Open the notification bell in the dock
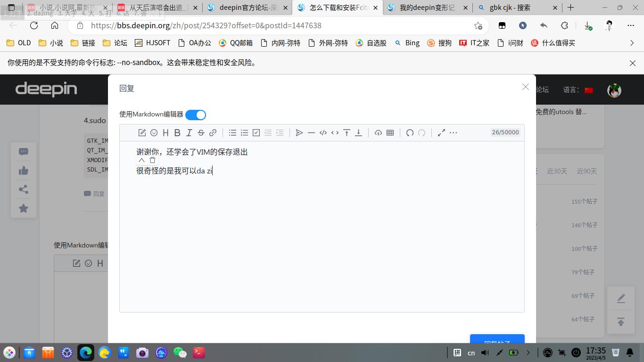 (x=630, y=353)
